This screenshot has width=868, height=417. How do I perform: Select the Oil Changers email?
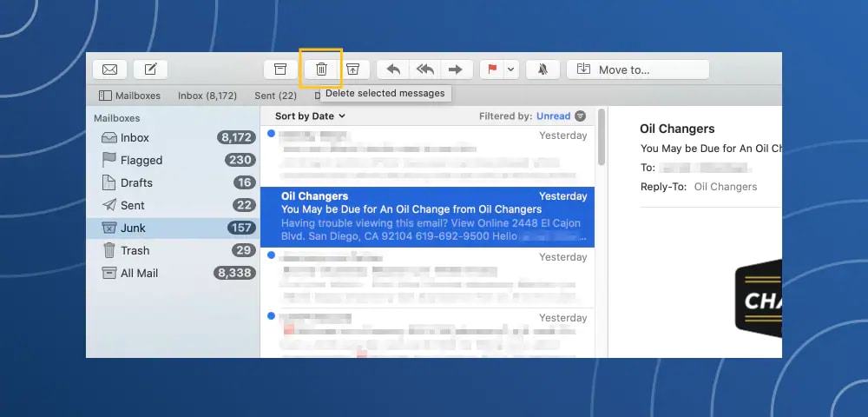[x=427, y=217]
